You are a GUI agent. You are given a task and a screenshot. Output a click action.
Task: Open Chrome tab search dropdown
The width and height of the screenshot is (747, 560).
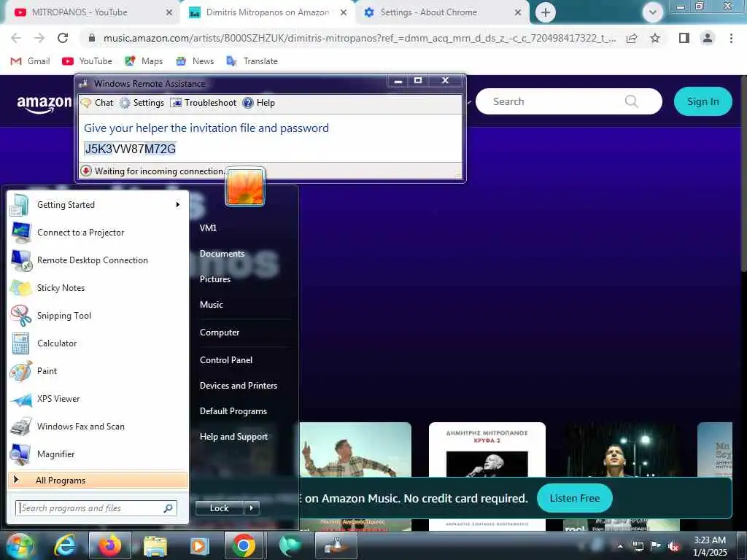pyautogui.click(x=653, y=12)
